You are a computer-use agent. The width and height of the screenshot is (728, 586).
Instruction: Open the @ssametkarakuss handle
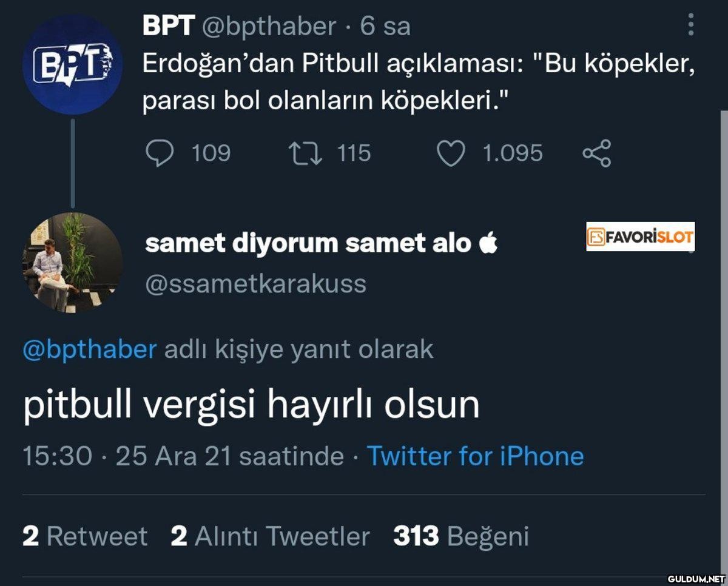[x=255, y=283]
